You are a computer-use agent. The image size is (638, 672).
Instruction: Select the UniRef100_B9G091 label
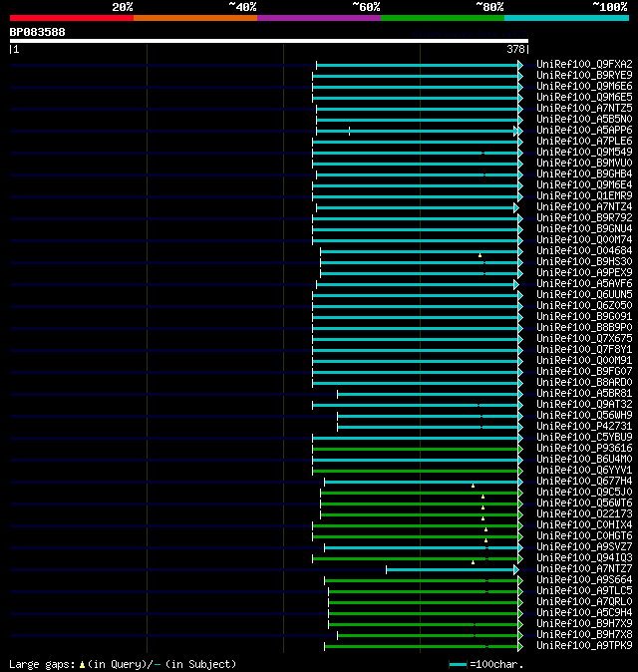(x=584, y=317)
